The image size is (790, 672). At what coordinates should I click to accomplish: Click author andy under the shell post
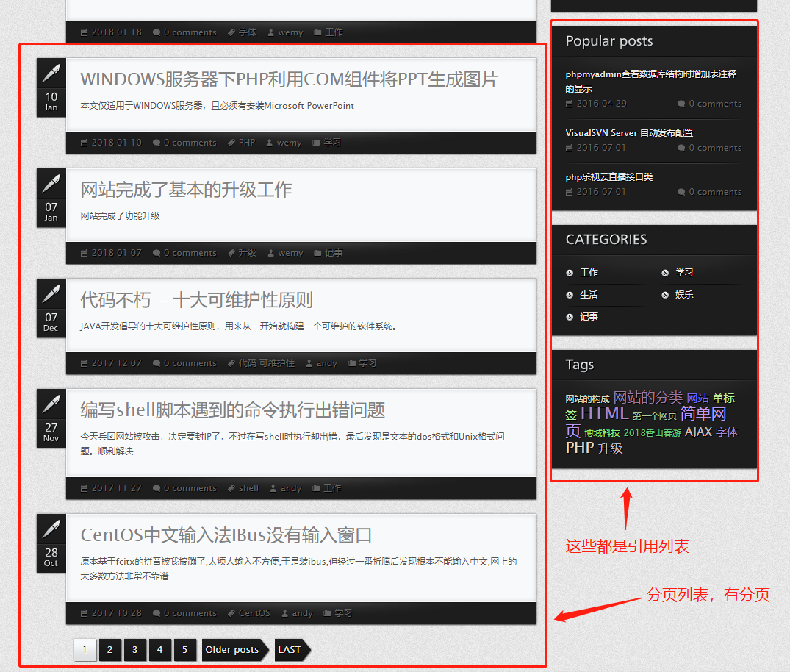click(291, 488)
